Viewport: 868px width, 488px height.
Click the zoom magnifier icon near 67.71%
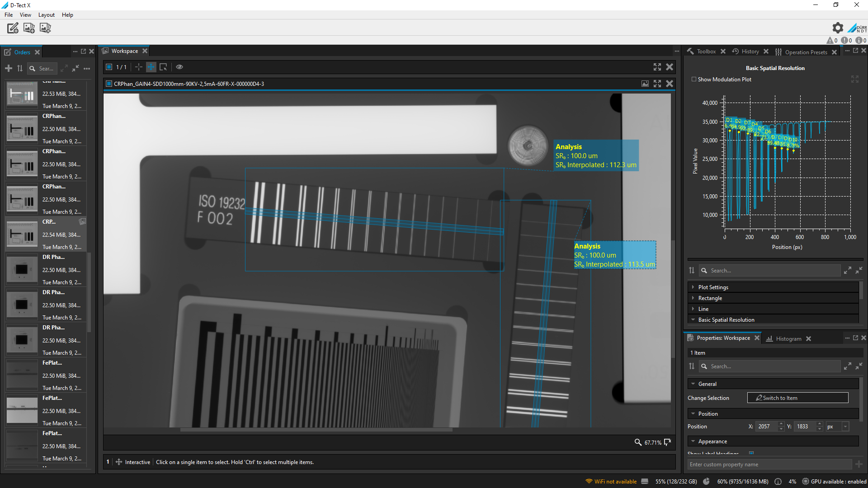coord(638,442)
